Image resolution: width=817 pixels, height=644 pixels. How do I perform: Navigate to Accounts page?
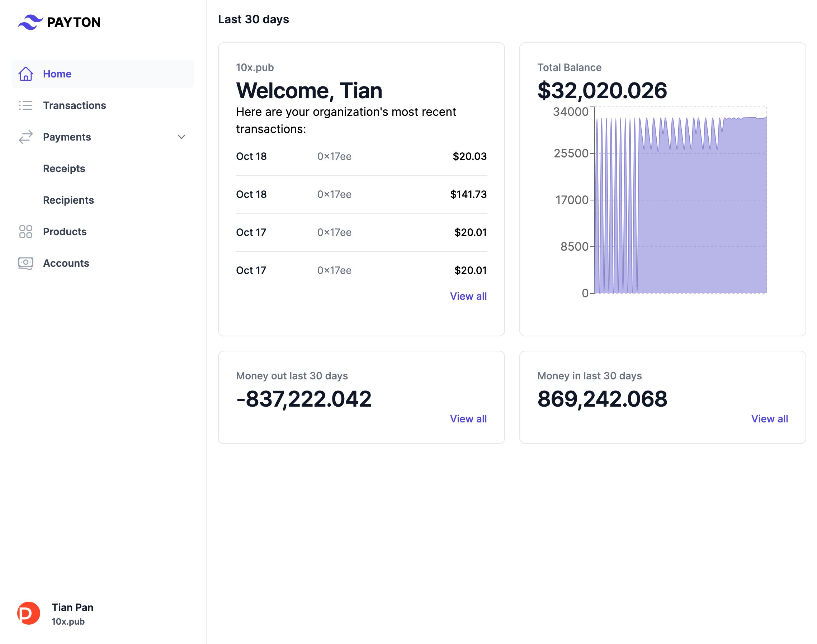tap(103, 263)
